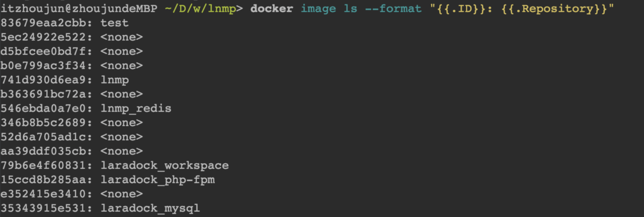Screen dimensions: 644x217
Task: Click the username itzhoujun@zhoujundeMBP in prompt
Action: [79, 9]
